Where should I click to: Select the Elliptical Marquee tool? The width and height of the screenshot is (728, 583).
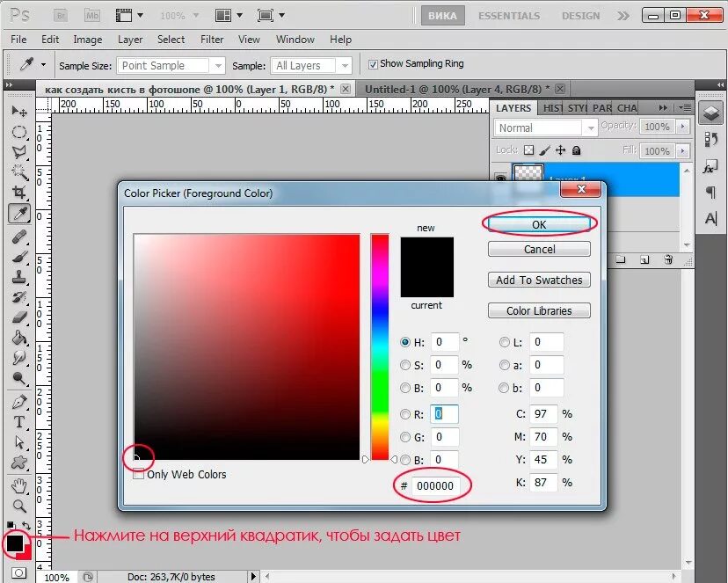tap(19, 132)
